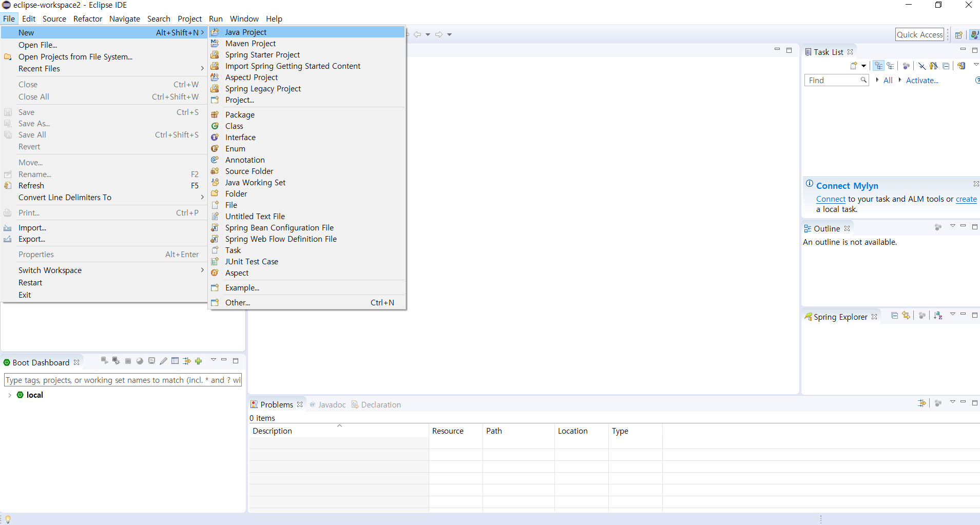This screenshot has width=980, height=525.
Task: Sort Problems by Description column
Action: 339,431
